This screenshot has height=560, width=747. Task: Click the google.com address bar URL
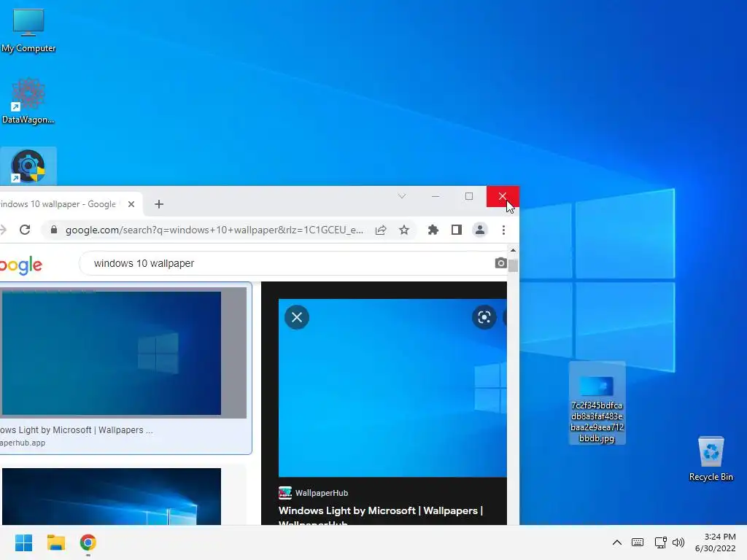(x=214, y=230)
